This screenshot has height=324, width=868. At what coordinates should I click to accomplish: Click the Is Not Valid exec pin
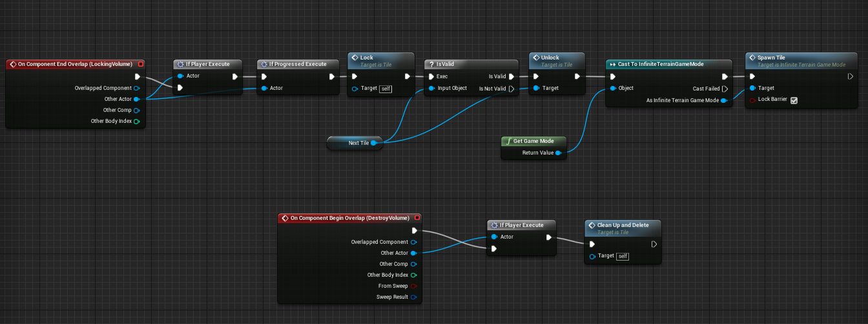[x=512, y=89]
